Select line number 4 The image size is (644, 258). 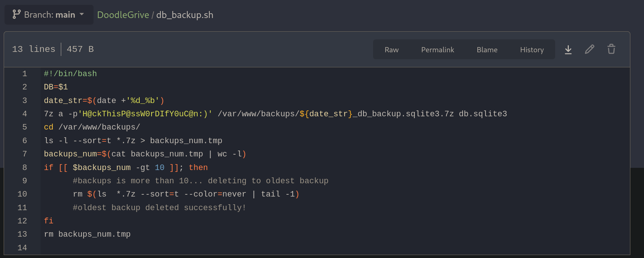click(x=25, y=114)
